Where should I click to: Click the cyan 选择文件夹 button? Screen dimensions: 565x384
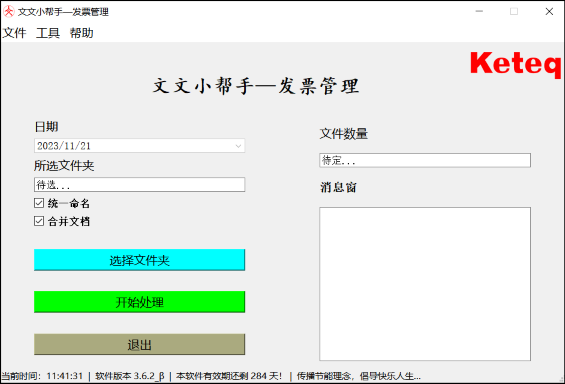[139, 260]
